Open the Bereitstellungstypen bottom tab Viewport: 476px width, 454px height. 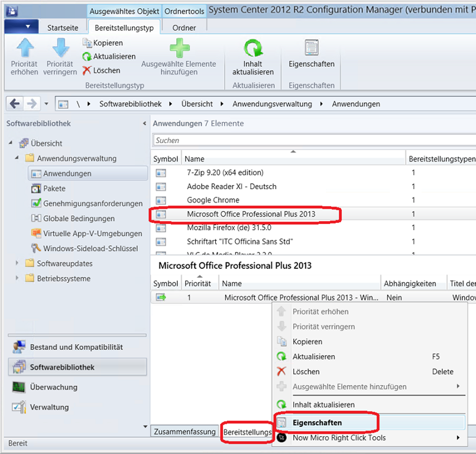[247, 432]
